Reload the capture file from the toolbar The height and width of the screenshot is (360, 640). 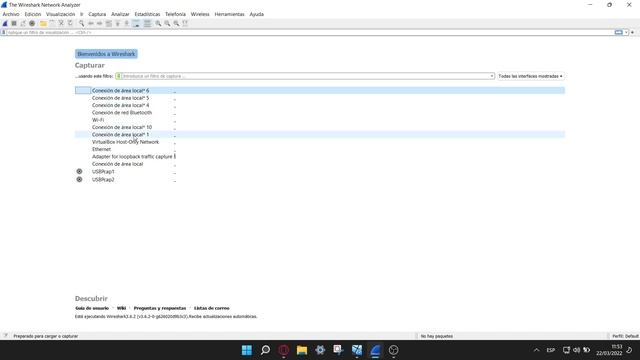(x=70, y=23)
